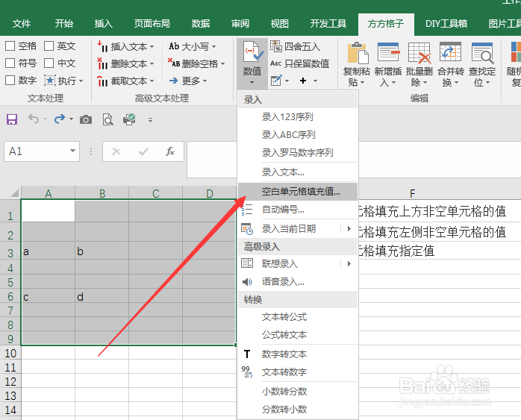Switch to the 开发工具 tab
Viewport: 521px width, 420px height.
[x=328, y=24]
